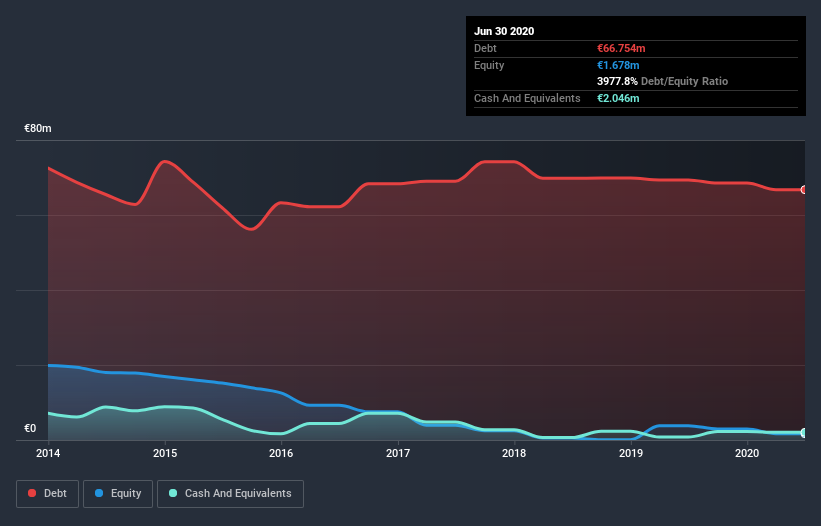821x526 pixels.
Task: Click the €0 y-axis label
Action: pyautogui.click(x=30, y=428)
